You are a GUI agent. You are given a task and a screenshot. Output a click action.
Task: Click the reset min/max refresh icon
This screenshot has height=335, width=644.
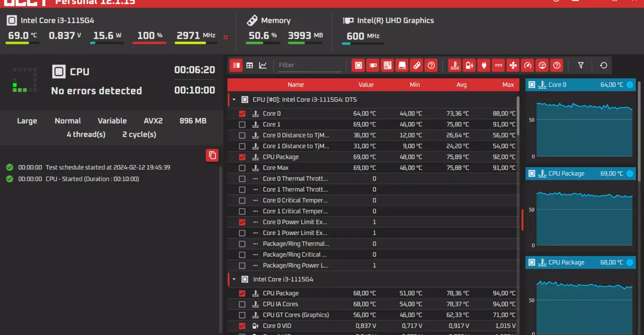click(604, 65)
